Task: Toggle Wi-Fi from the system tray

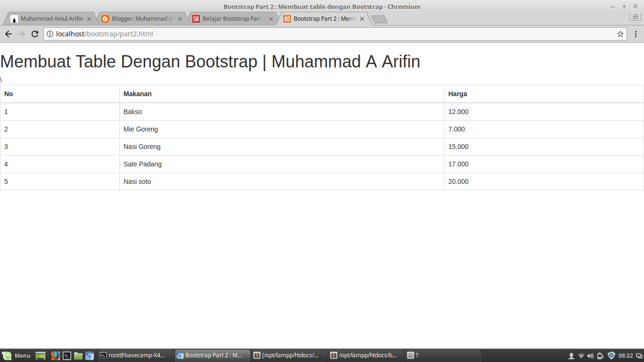Action: (x=580, y=355)
